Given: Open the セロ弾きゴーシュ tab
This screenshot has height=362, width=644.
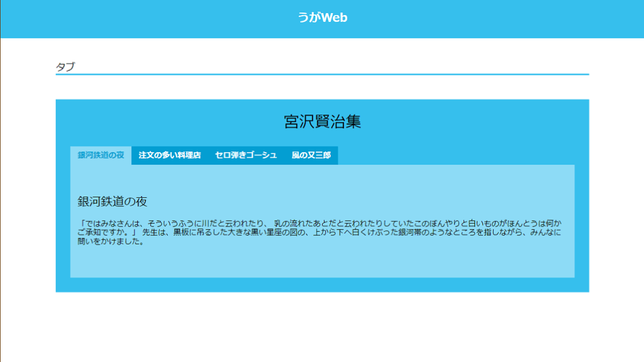Looking at the screenshot, I should (245, 155).
